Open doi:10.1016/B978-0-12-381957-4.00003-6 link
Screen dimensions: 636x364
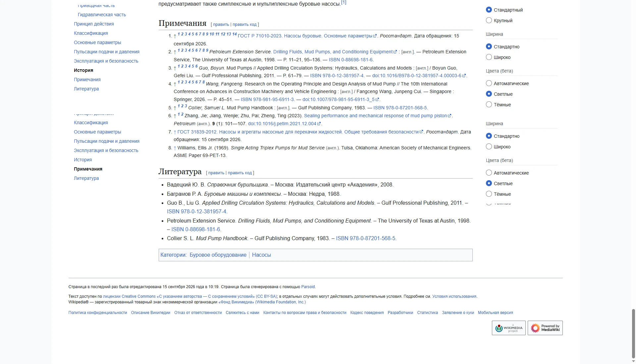(x=417, y=76)
